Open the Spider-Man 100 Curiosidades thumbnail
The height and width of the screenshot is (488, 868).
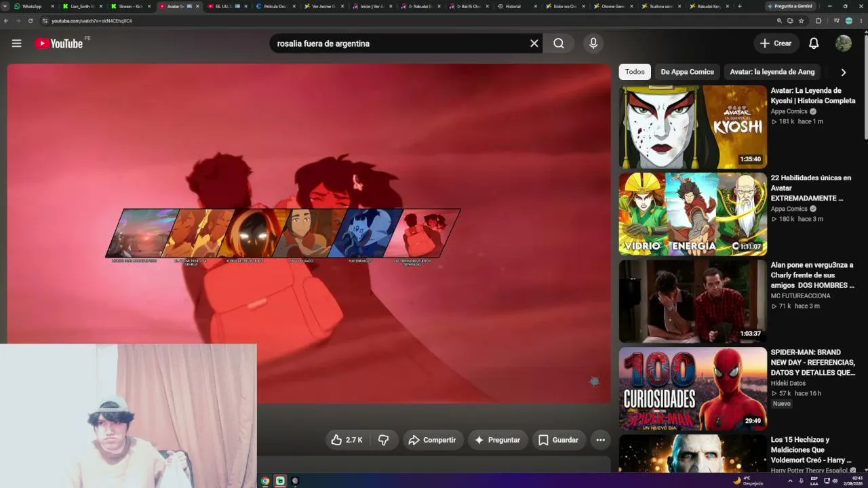[692, 389]
